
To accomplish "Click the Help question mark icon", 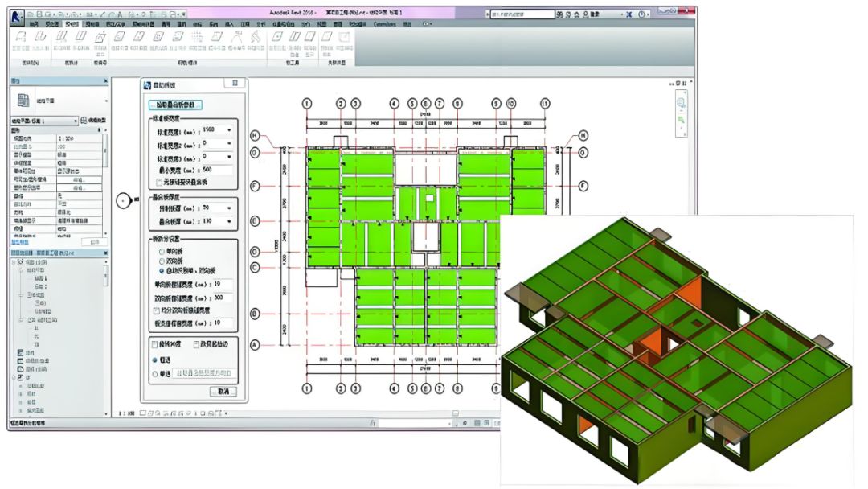I will pos(641,14).
